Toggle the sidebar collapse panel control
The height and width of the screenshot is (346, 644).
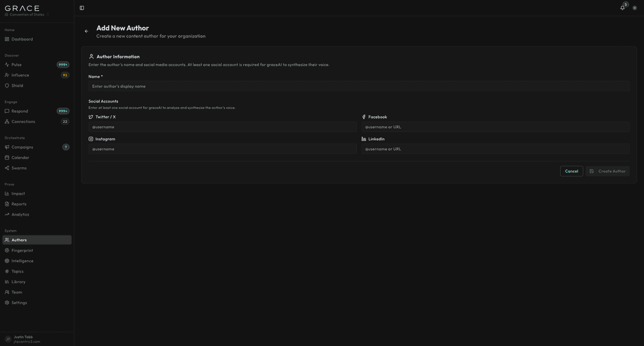pos(80,7)
